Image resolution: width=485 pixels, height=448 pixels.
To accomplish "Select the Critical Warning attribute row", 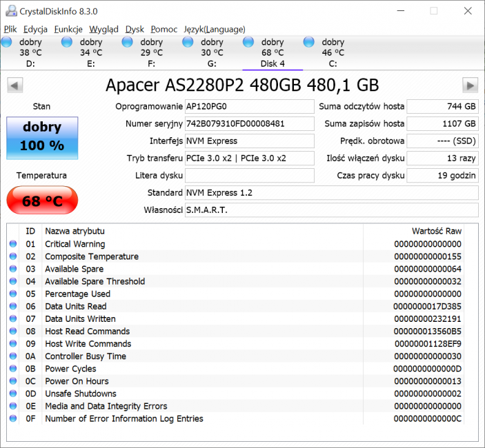I will point(235,244).
